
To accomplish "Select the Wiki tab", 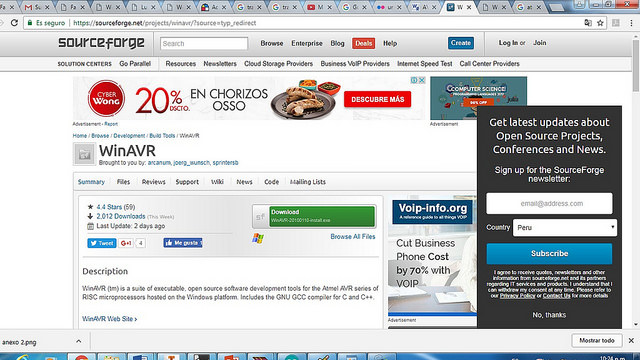I will tap(217, 182).
